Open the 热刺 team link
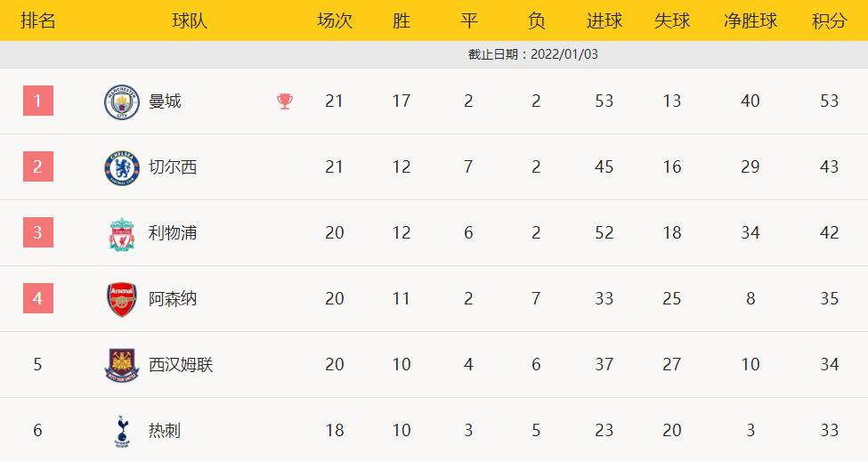 165,431
